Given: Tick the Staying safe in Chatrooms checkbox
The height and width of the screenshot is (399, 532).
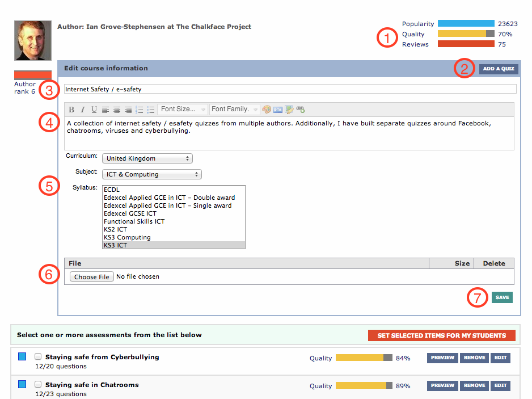Looking at the screenshot, I should (38, 385).
